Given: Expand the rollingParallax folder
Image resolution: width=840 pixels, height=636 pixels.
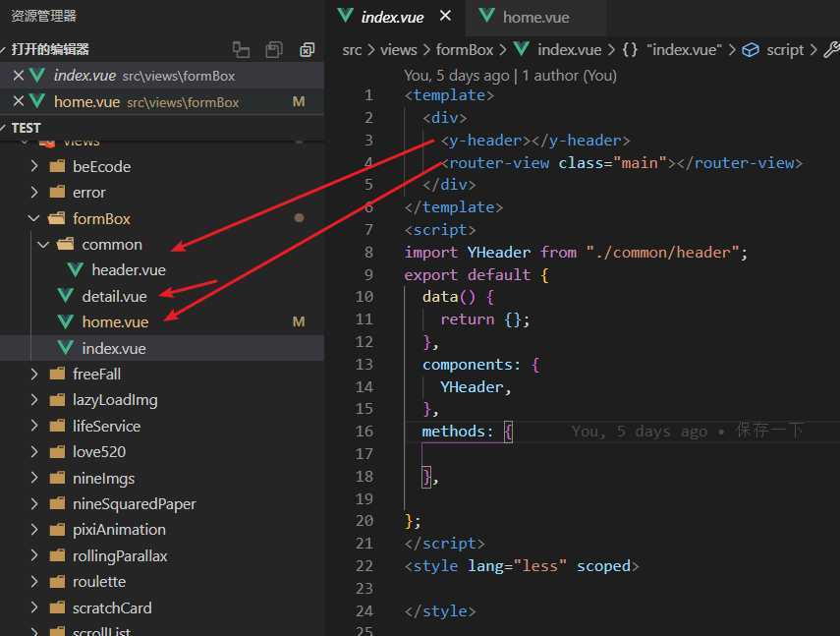Looking at the screenshot, I should [x=34, y=555].
